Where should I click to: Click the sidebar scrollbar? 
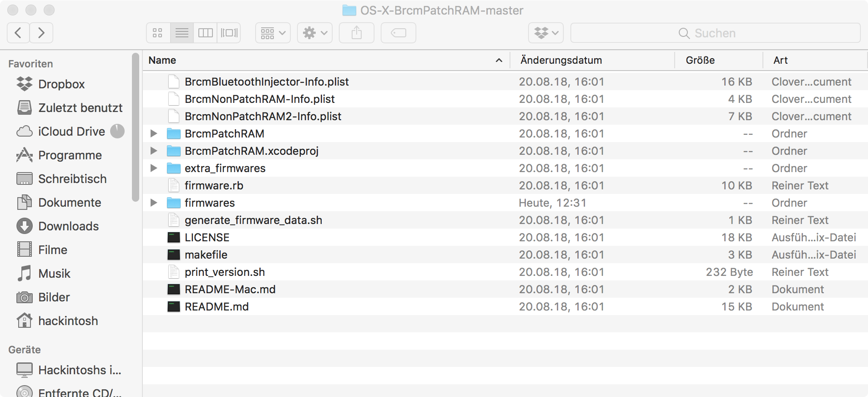[135, 127]
